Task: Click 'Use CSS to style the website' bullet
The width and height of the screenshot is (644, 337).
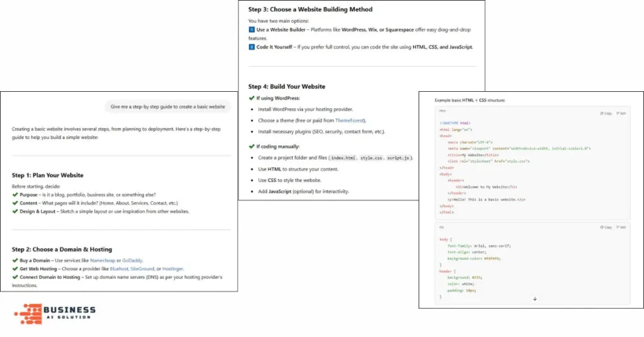Action: point(289,180)
